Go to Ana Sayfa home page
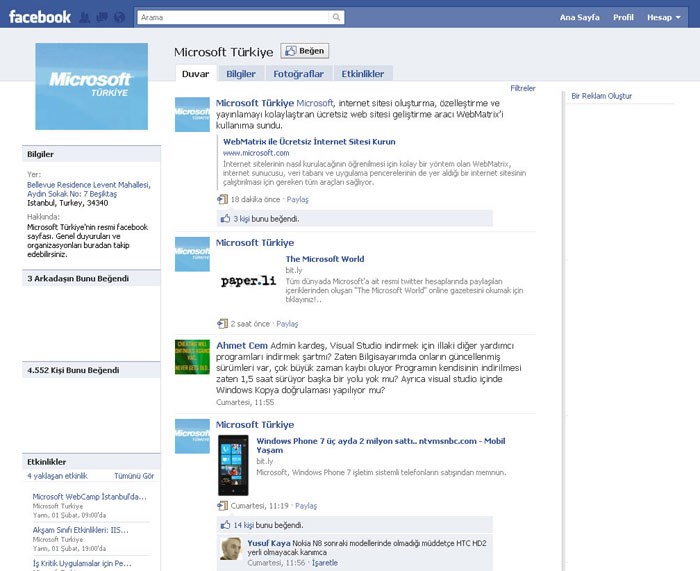Screen dimensions: 700x571 (581, 18)
